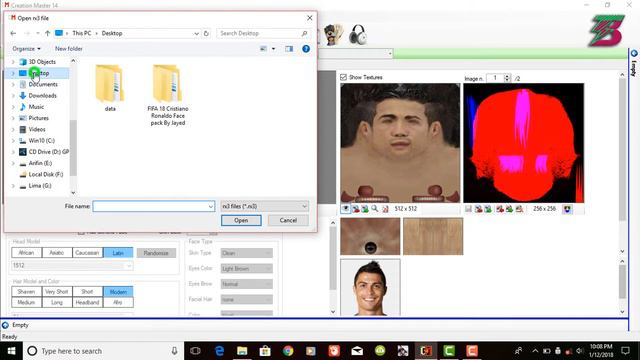Click the goalkeeper gloves toolbar icon
This screenshot has height=360, width=640.
coord(333,34)
